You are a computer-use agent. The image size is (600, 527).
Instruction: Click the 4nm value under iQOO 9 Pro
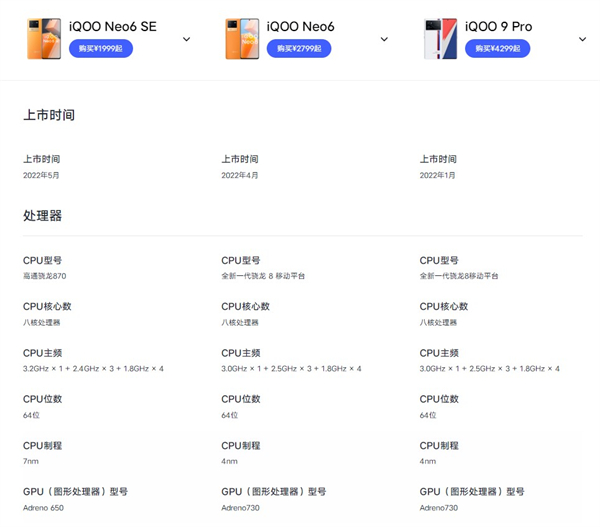(427, 461)
